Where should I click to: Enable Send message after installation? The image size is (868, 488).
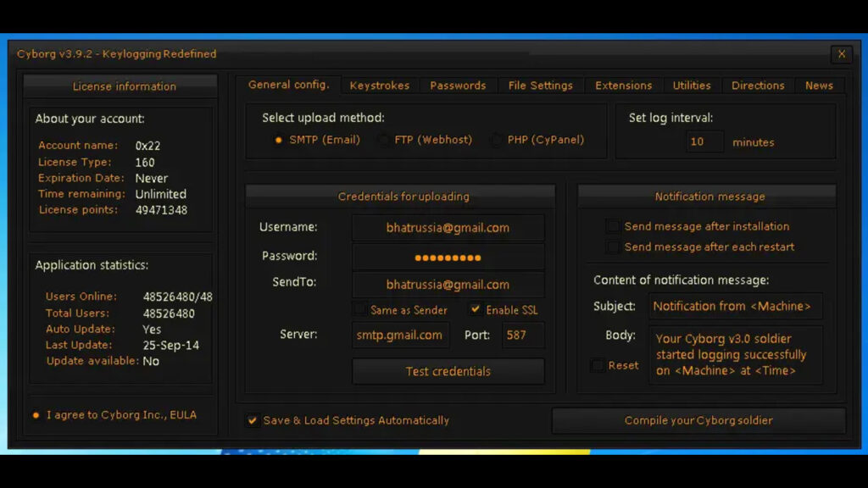point(613,226)
